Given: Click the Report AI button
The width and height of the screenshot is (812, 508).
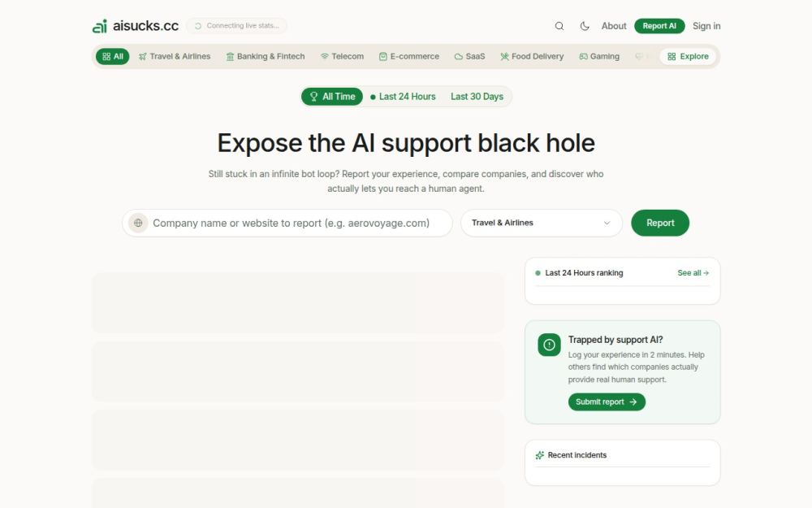Looking at the screenshot, I should pyautogui.click(x=659, y=26).
